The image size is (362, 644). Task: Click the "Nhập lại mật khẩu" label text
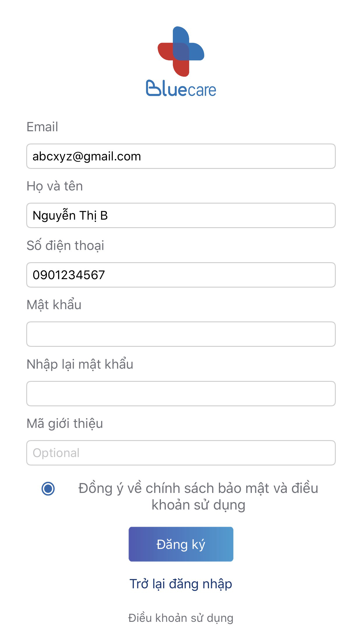tap(80, 364)
